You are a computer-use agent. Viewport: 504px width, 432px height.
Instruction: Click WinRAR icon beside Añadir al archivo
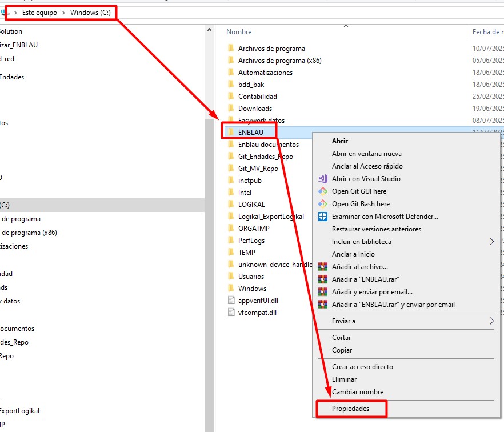(323, 267)
